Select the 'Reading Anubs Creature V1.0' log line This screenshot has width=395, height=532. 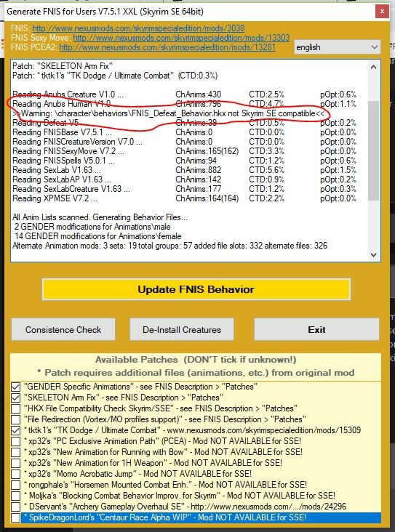[x=185, y=94]
